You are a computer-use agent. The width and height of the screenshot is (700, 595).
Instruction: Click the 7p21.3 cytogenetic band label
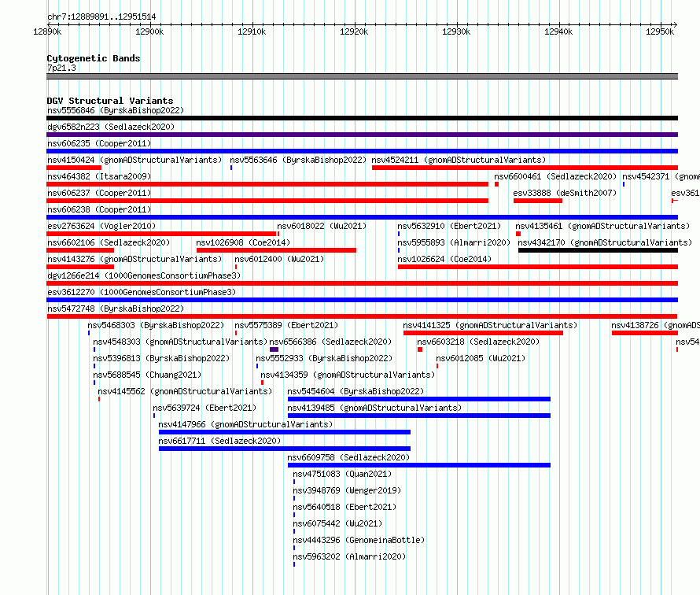point(61,68)
